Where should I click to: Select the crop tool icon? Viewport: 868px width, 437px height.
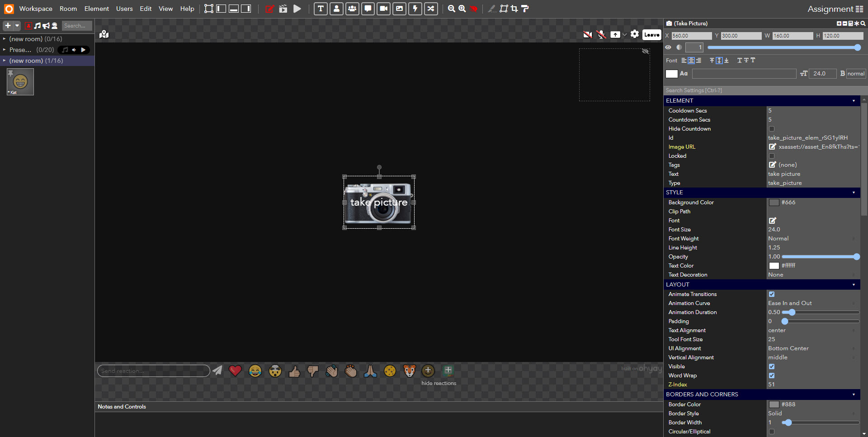pos(514,9)
